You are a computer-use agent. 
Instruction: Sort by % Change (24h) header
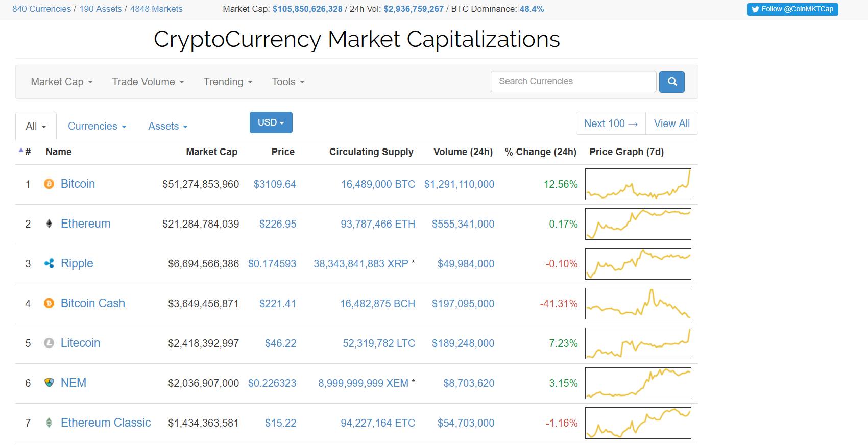[541, 152]
